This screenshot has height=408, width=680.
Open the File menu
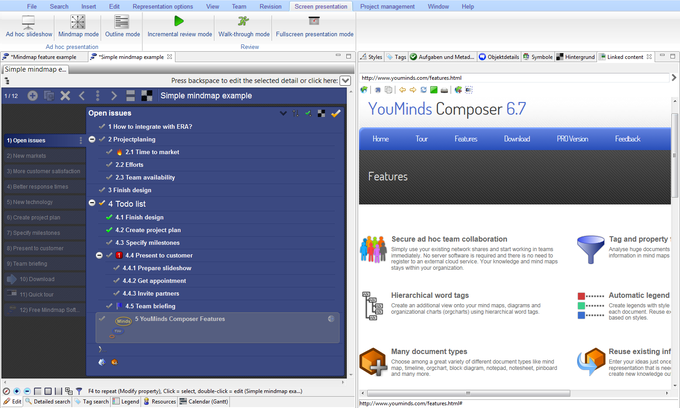(32, 7)
